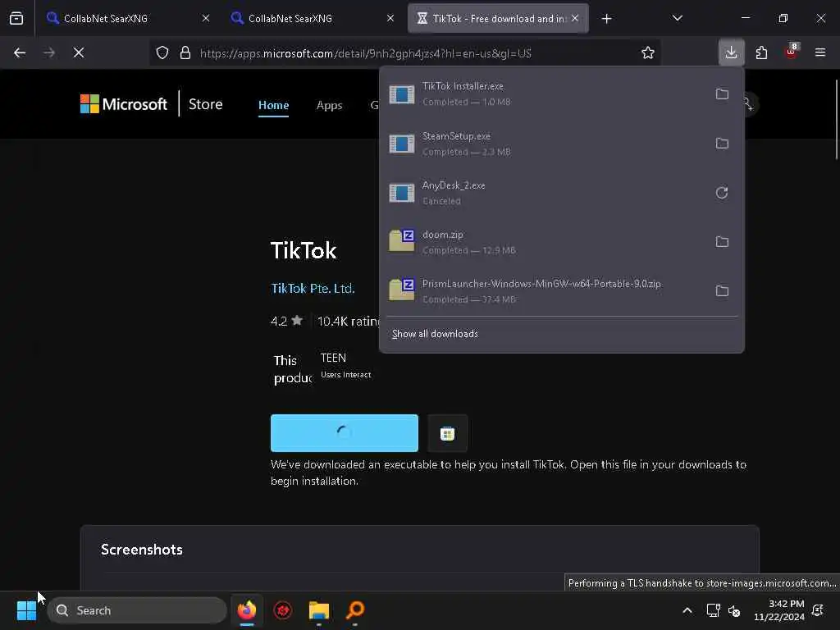The image size is (840, 630).
Task: Click the taskbar Search box
Action: click(137, 610)
